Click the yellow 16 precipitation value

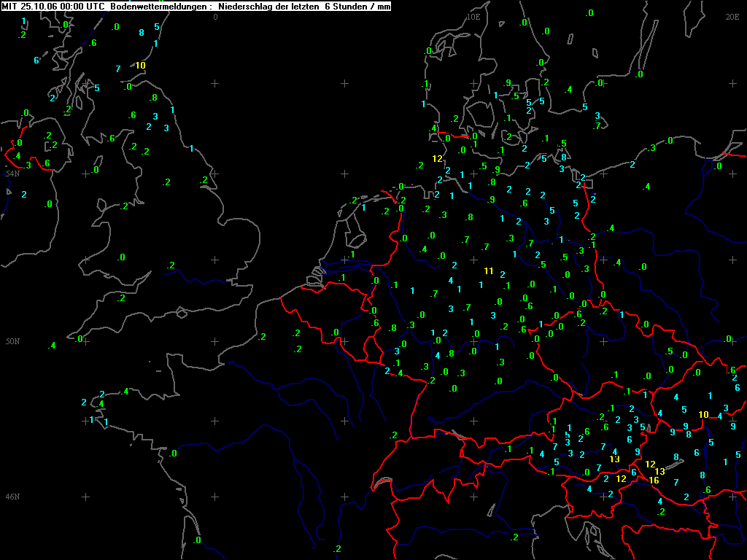point(654,481)
